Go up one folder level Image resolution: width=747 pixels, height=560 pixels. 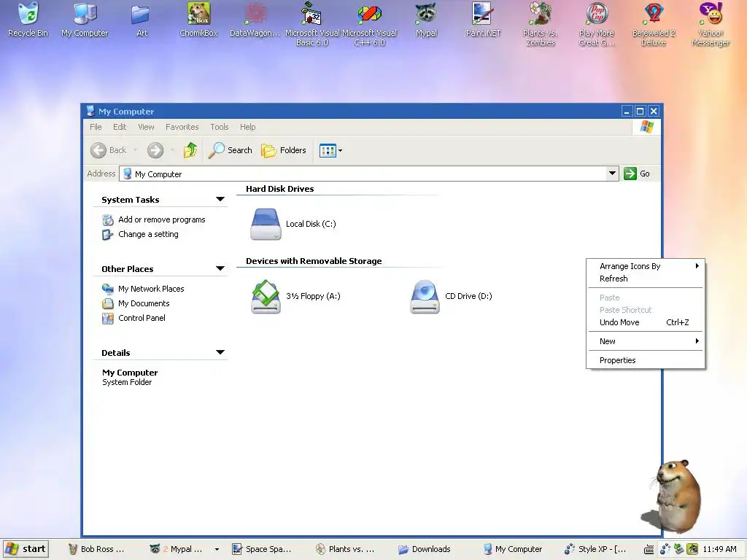click(x=190, y=150)
